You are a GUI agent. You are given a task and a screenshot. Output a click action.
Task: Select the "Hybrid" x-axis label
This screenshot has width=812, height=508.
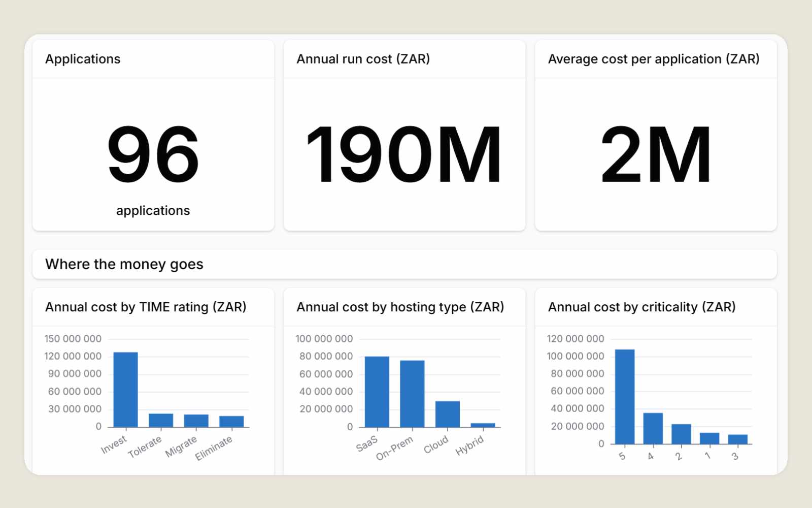pyautogui.click(x=469, y=446)
